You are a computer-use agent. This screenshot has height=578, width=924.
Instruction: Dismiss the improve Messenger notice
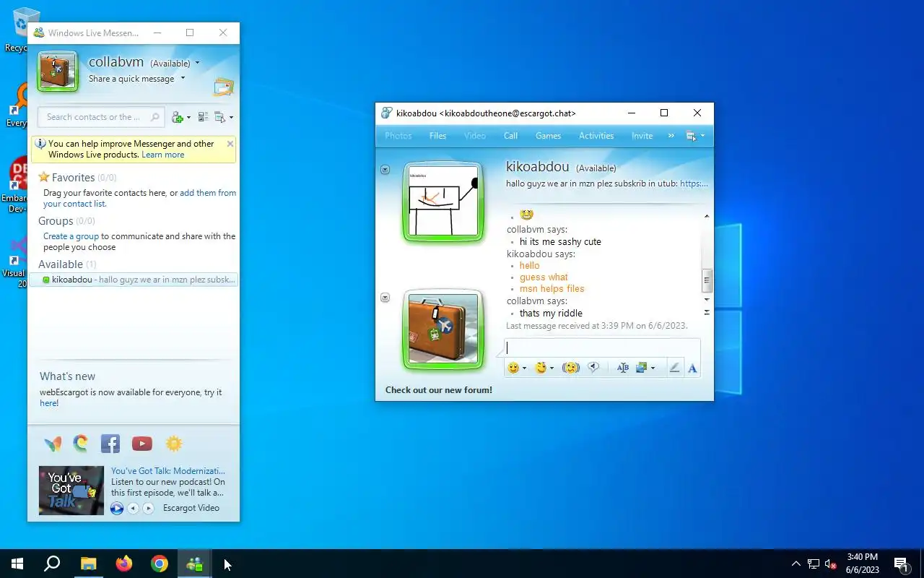pos(230,144)
